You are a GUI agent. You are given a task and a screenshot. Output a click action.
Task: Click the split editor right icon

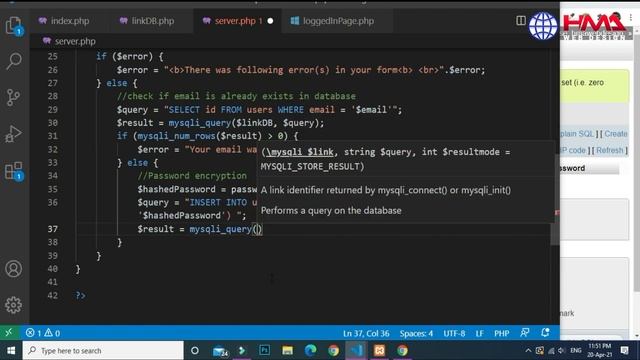pyautogui.click(x=521, y=20)
